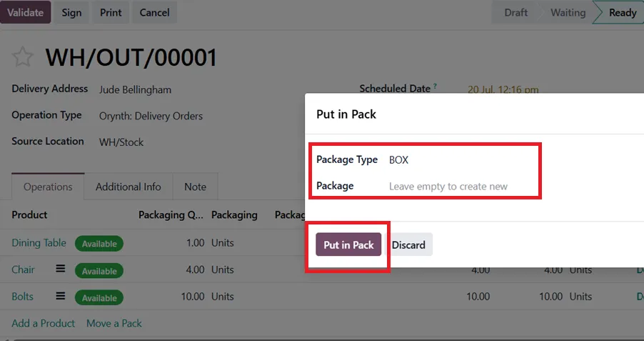Image resolution: width=644 pixels, height=341 pixels.
Task: Cancel the delivery order
Action: (154, 12)
